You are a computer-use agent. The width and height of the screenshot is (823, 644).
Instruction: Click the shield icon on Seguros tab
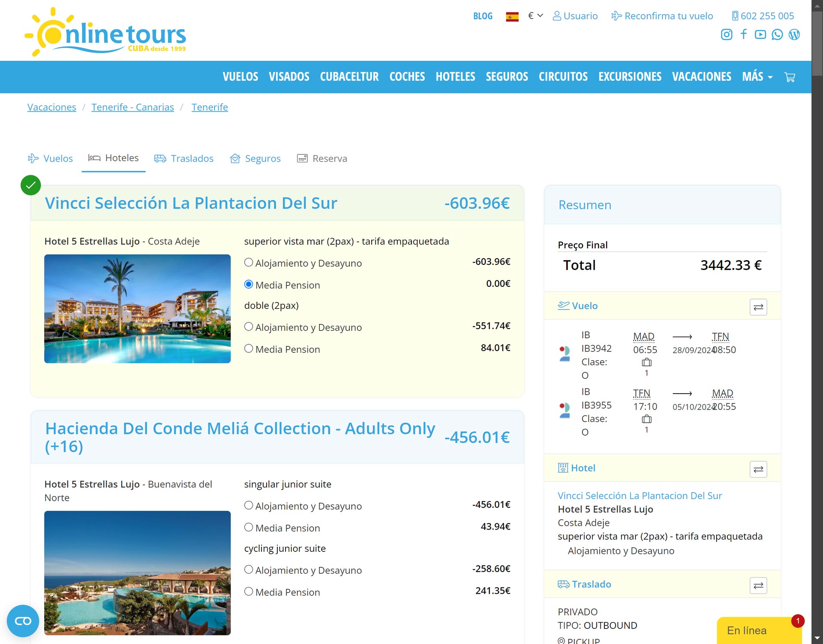(x=235, y=159)
